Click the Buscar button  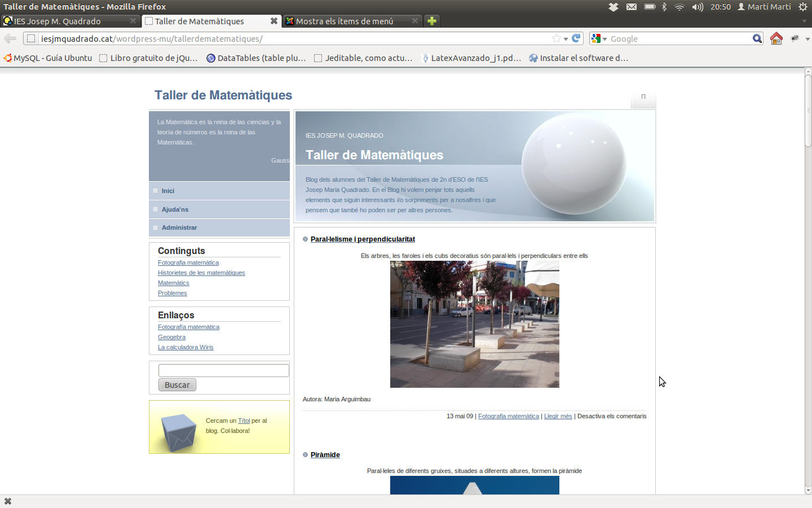177,385
